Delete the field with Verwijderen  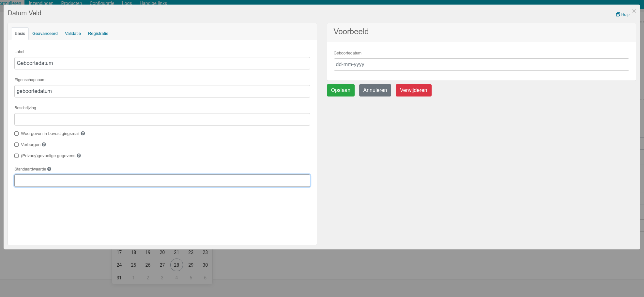(413, 90)
